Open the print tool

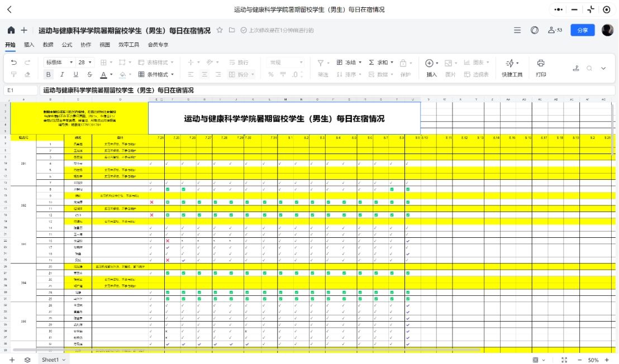pyautogui.click(x=541, y=68)
